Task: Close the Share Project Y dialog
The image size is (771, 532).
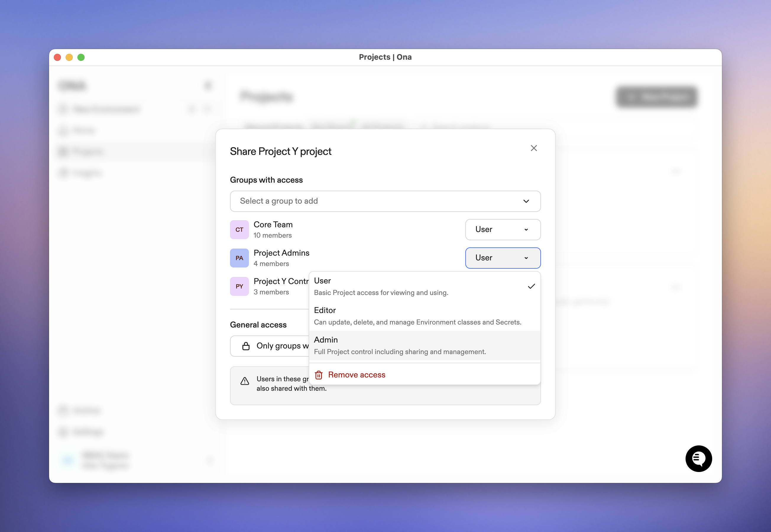Action: coord(533,148)
